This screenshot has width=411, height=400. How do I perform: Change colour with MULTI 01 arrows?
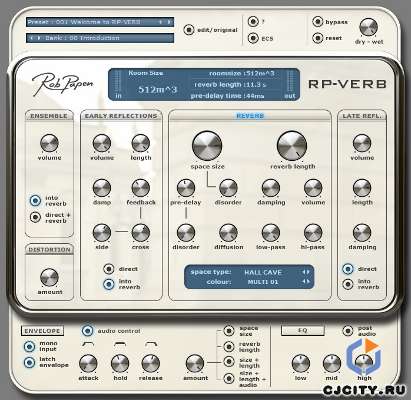306,282
